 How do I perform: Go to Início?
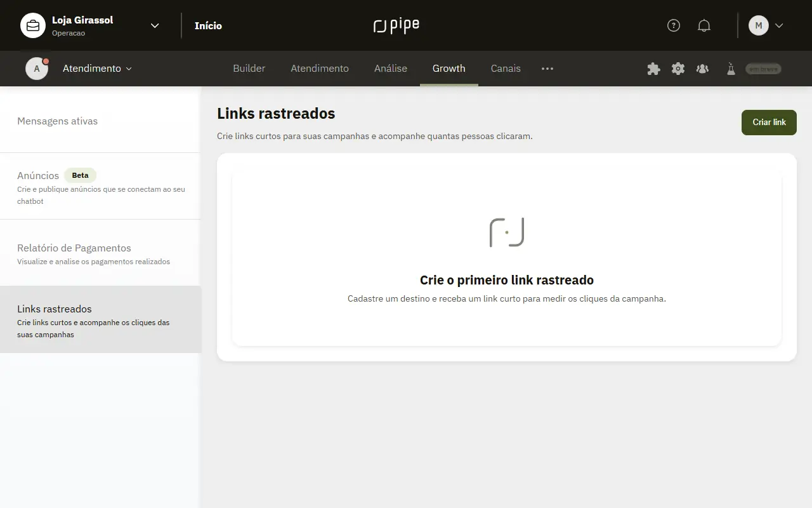click(208, 25)
